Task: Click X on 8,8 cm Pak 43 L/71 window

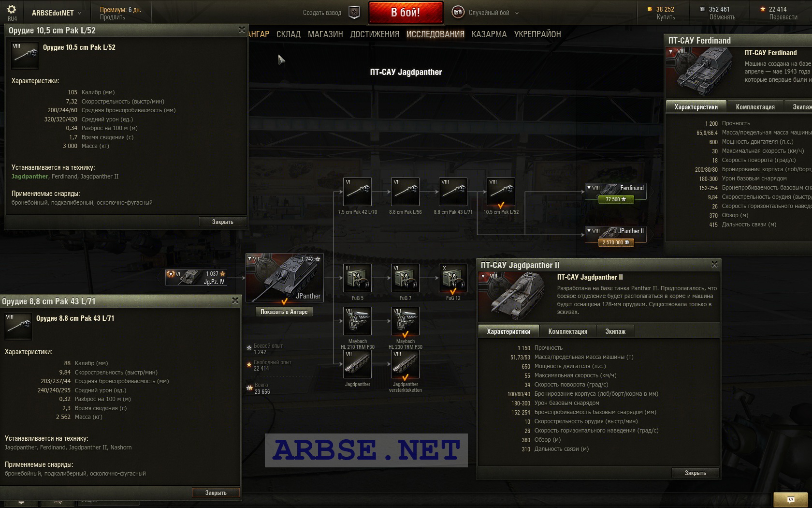Action: pyautogui.click(x=235, y=300)
